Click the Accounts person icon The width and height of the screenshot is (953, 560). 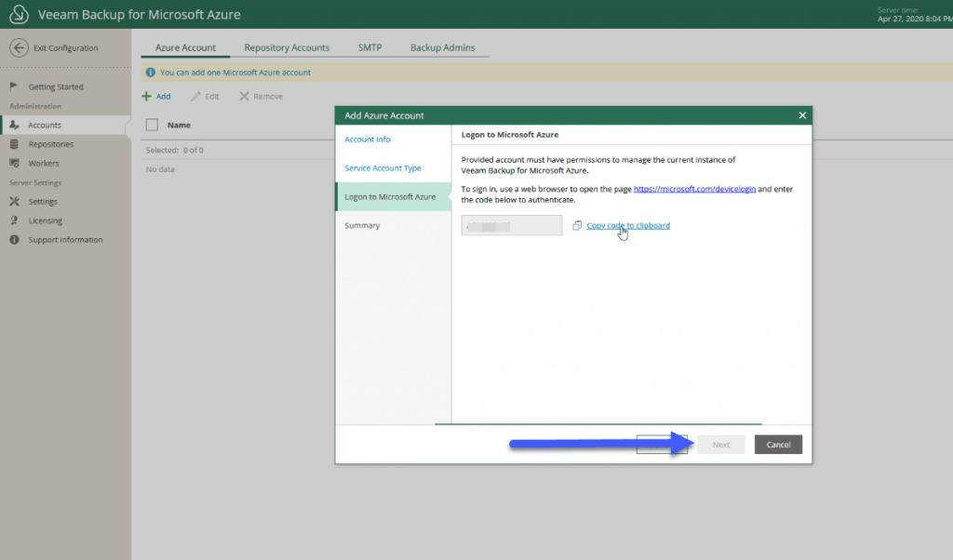(x=14, y=125)
